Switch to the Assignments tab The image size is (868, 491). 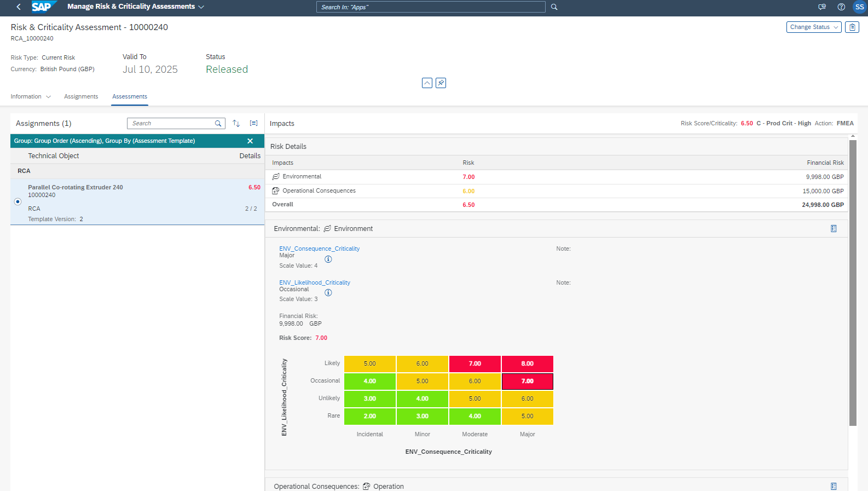81,96
